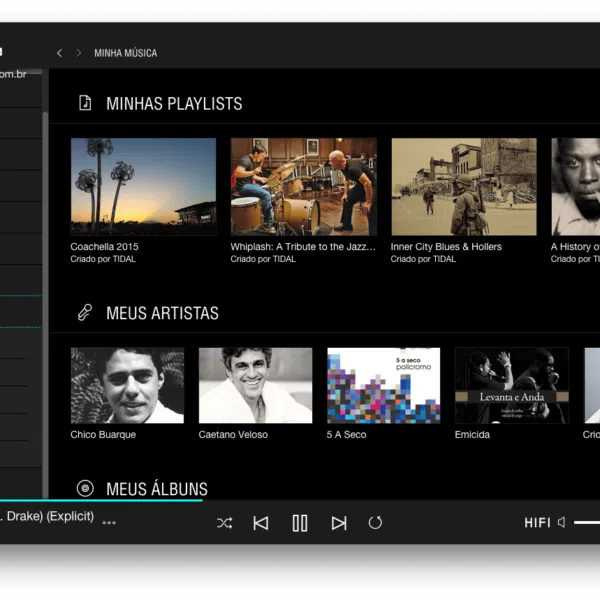Click the Meus Álbuns disc icon

[x=85, y=488]
